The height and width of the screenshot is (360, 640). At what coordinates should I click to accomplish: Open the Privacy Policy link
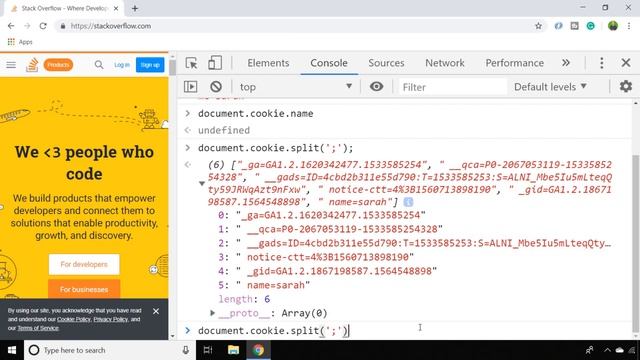[x=111, y=319]
